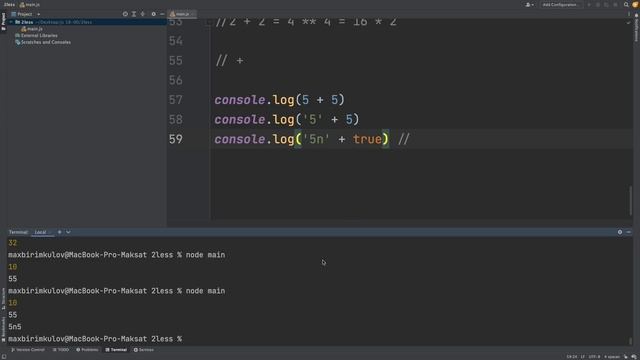
Task: Click the UTF-8 encoding in status bar
Action: [x=594, y=357]
